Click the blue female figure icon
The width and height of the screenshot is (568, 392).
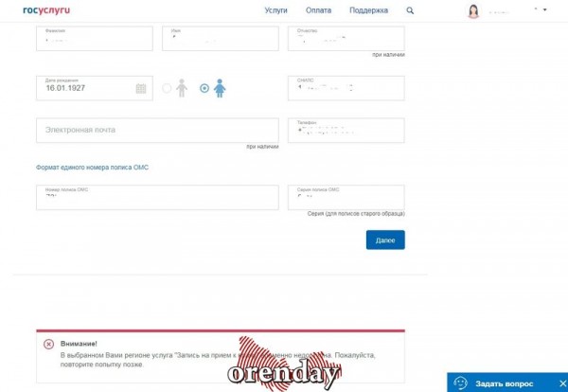(220, 88)
